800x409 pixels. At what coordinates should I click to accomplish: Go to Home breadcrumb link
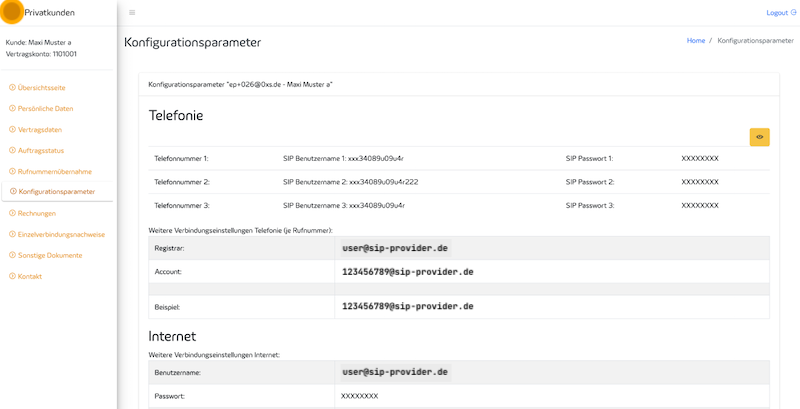tap(695, 41)
